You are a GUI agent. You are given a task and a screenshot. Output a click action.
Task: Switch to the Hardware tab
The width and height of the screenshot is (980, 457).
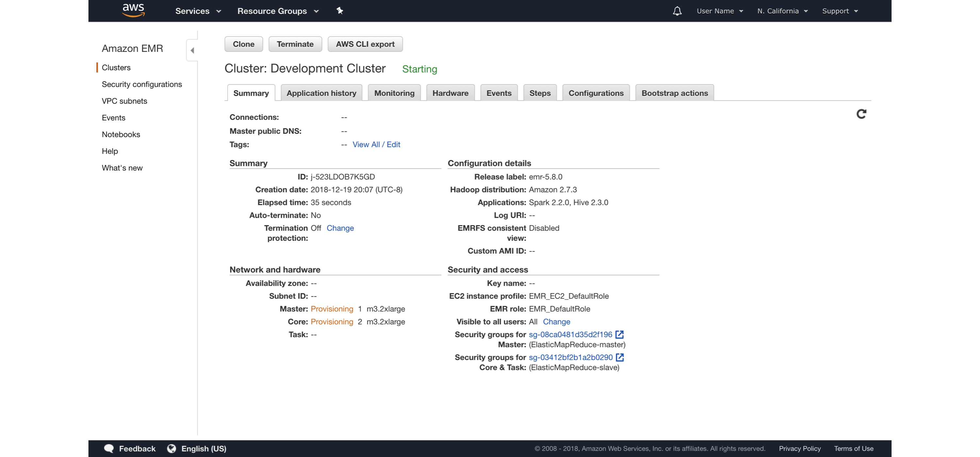[450, 93]
